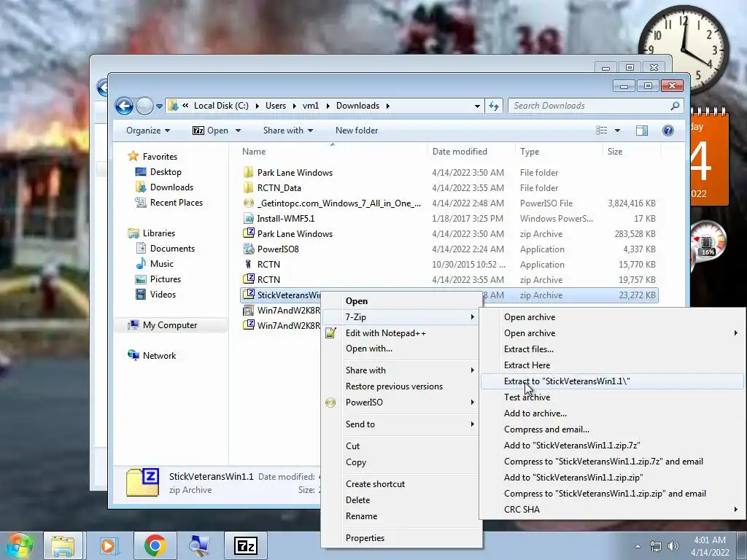Open Google Chrome from the taskbar

tap(155, 545)
